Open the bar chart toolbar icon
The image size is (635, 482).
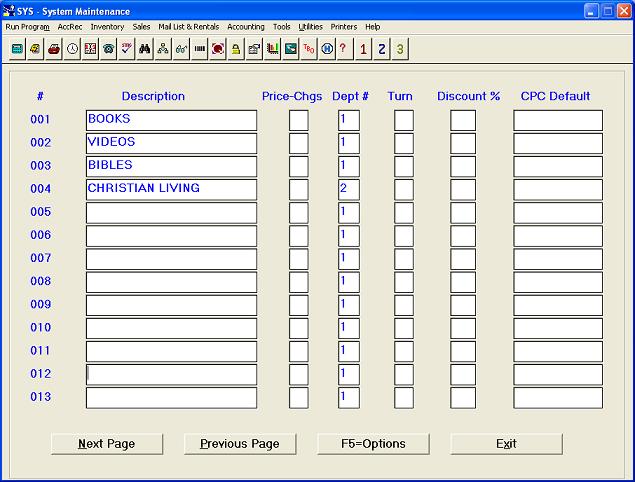(x=272, y=49)
